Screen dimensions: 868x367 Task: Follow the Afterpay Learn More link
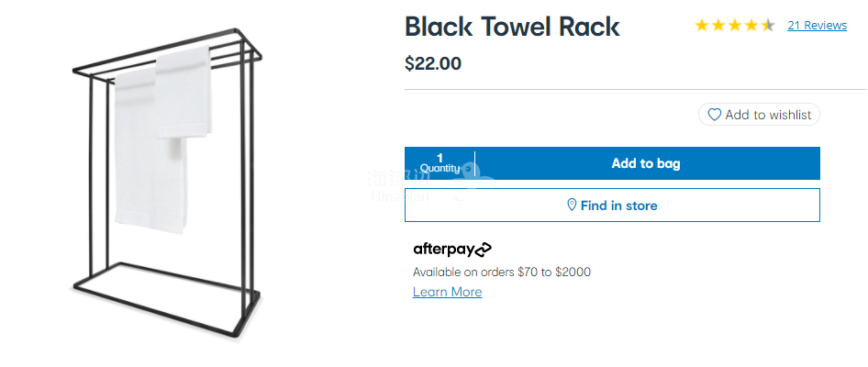pyautogui.click(x=447, y=292)
